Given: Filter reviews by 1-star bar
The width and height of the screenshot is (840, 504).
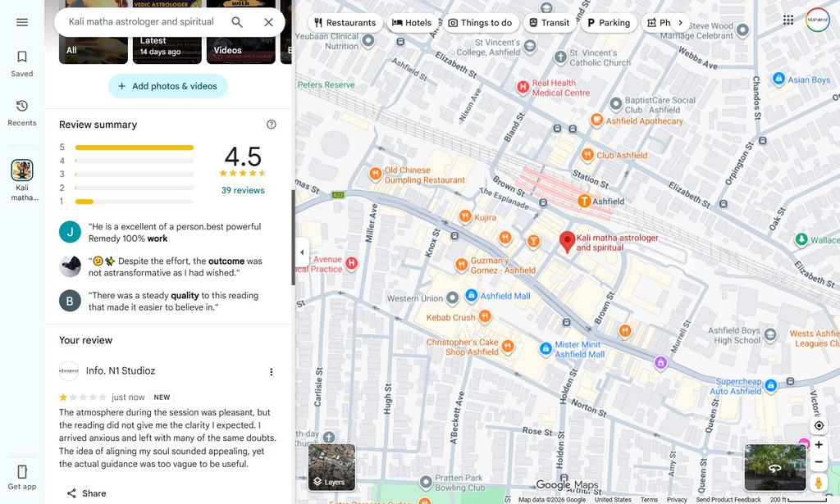Looking at the screenshot, I should click(134, 202).
